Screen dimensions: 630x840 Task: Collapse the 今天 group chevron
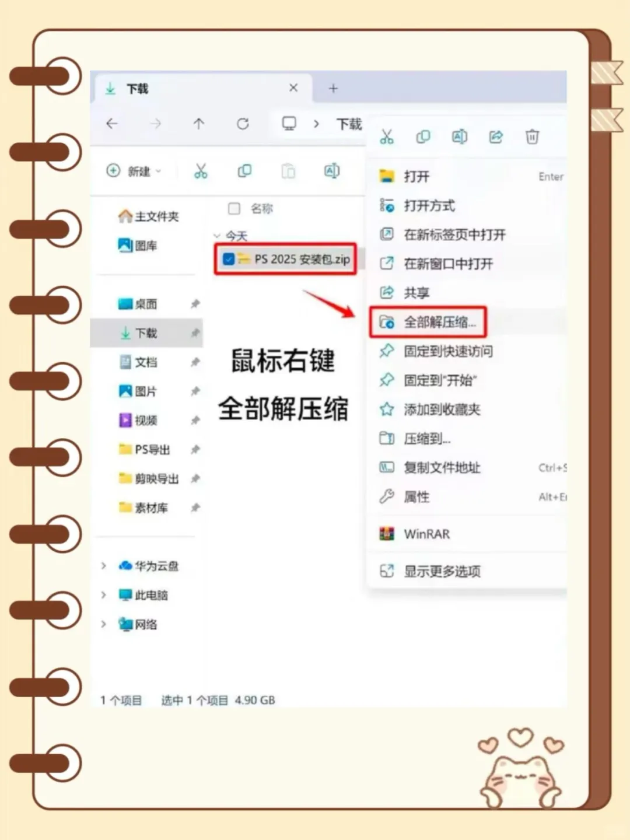217,236
